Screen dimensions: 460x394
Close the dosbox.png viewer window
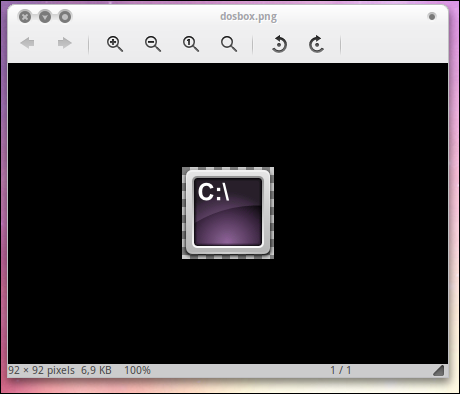(25, 17)
